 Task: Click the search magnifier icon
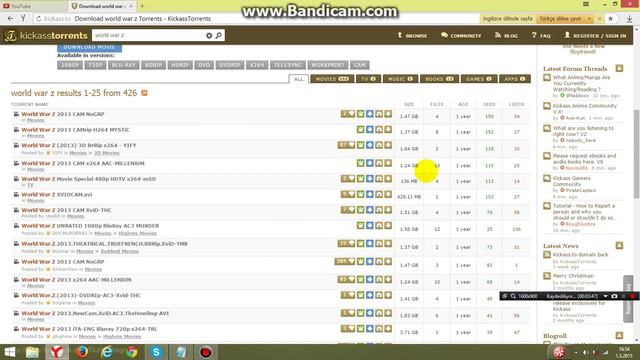coord(219,36)
